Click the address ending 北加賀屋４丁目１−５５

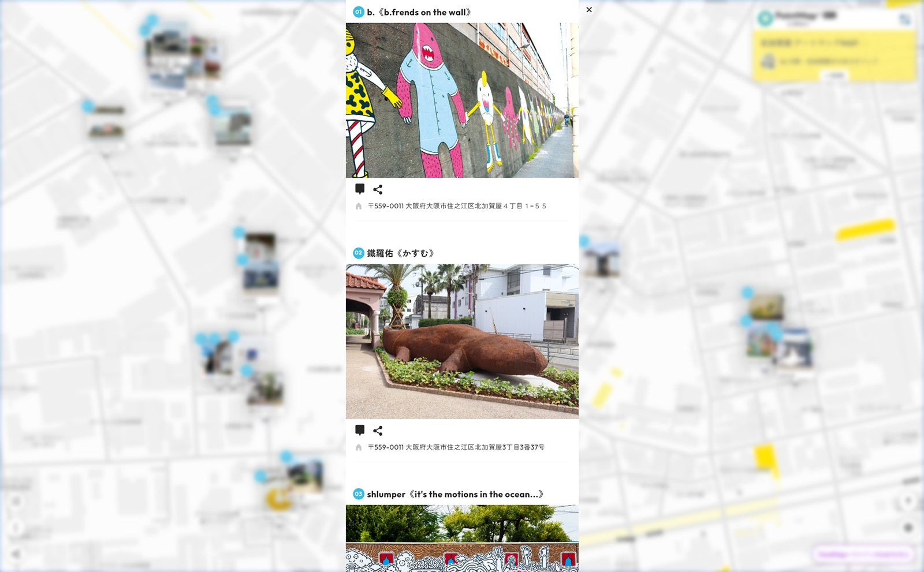coord(457,206)
